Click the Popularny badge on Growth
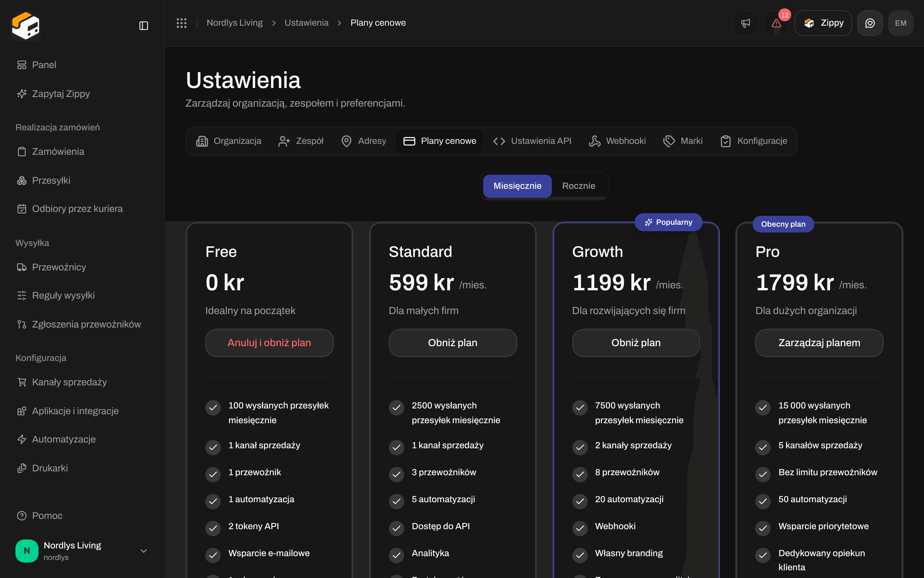 tap(668, 222)
